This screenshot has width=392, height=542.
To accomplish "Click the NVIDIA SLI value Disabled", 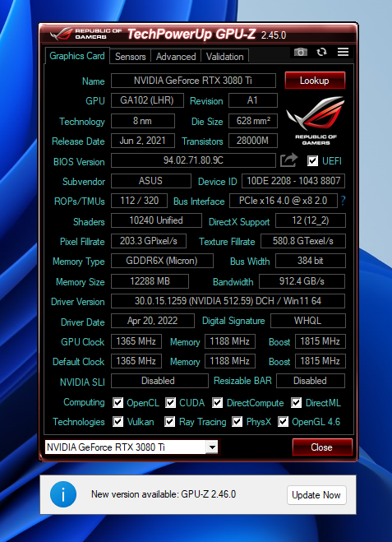I will [x=159, y=381].
